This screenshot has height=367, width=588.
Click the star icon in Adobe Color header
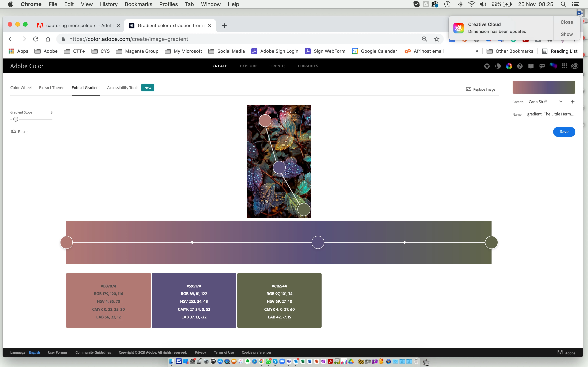click(x=487, y=66)
